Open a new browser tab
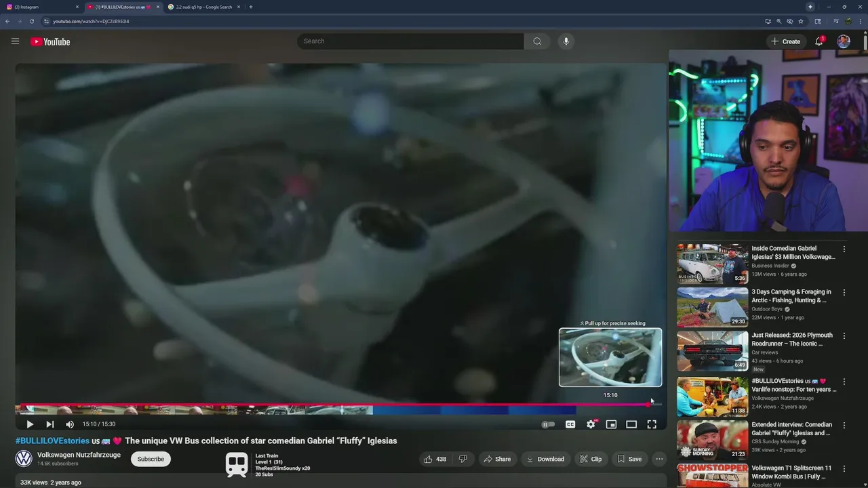 point(251,7)
